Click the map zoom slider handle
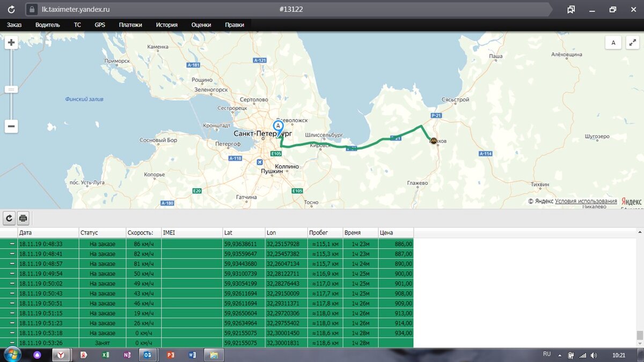 (x=11, y=90)
